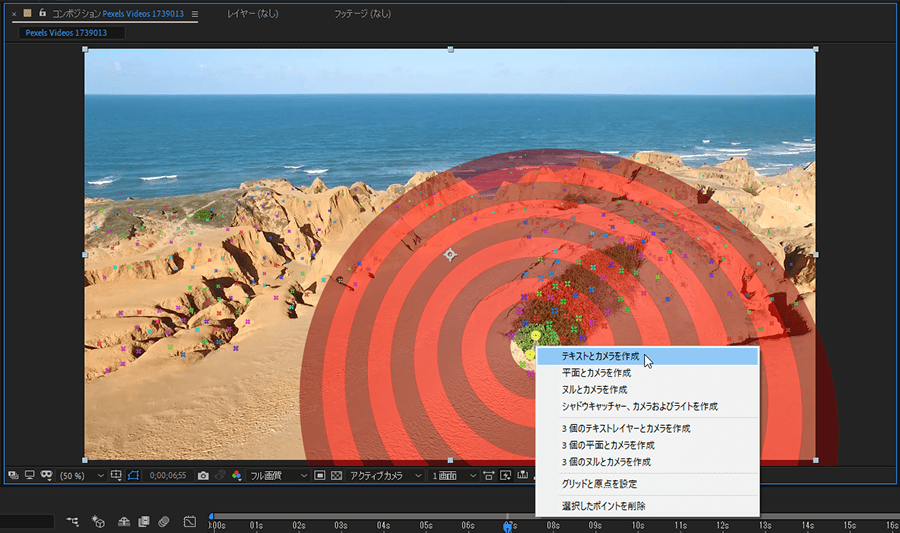This screenshot has width=900, height=533.
Task: Open the 1画面 view layout dropdown
Action: tap(453, 476)
